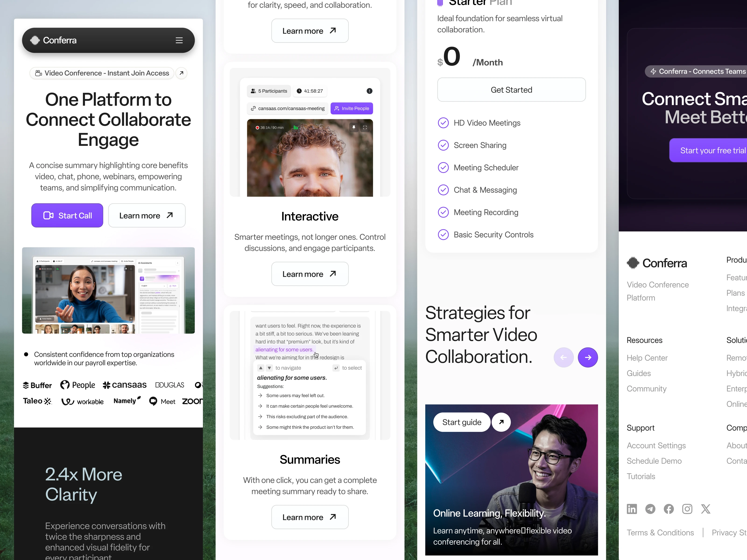Open the Help Center footer link
747x560 pixels.
click(x=647, y=358)
